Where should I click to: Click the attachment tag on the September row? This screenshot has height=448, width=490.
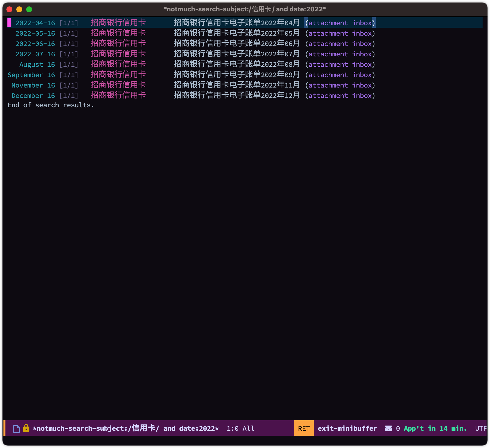pyautogui.click(x=328, y=75)
